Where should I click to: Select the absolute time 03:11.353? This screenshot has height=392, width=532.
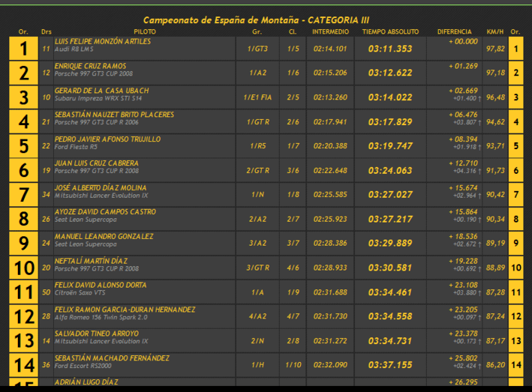point(390,49)
